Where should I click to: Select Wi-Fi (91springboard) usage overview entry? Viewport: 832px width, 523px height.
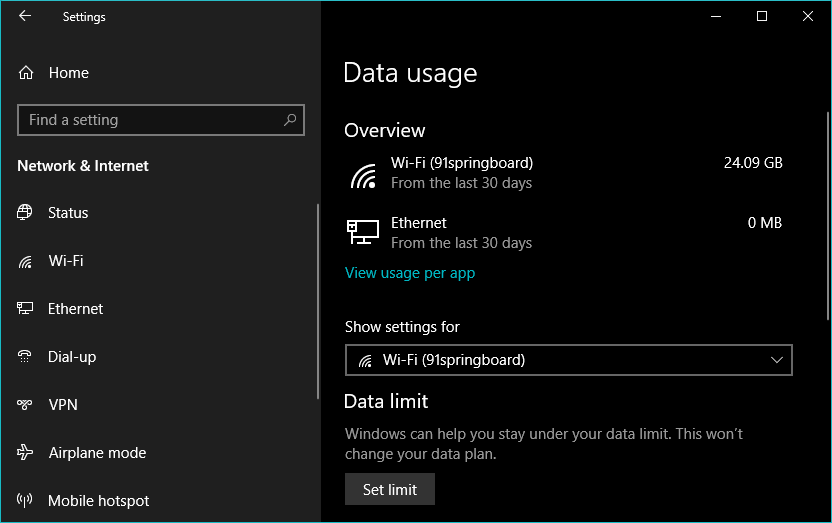(461, 172)
